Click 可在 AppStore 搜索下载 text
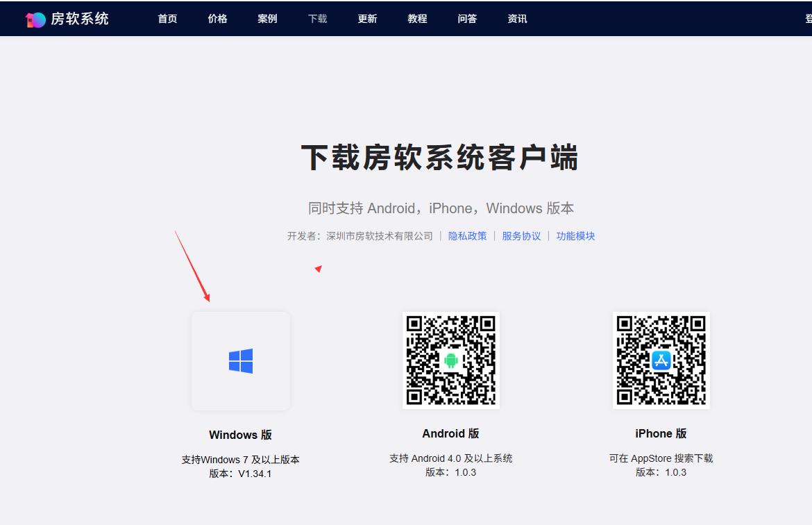 coord(661,458)
